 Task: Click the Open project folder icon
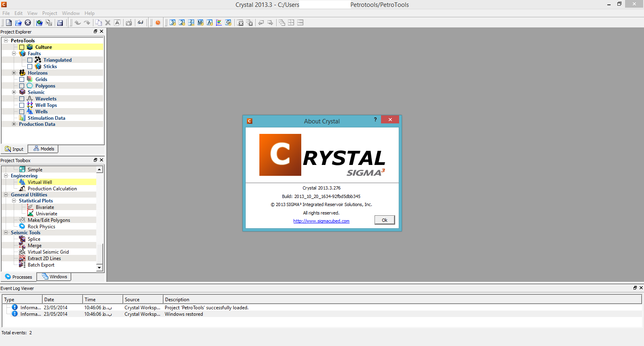click(18, 23)
